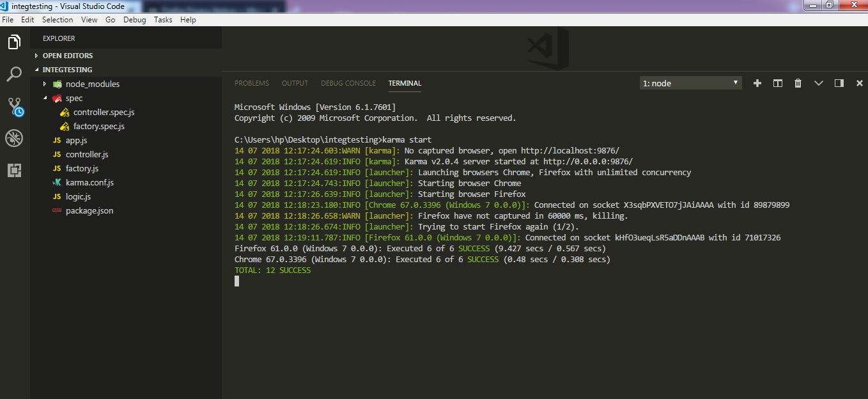Expand node_modules folder arrow
This screenshot has height=399, width=868.
tap(45, 84)
